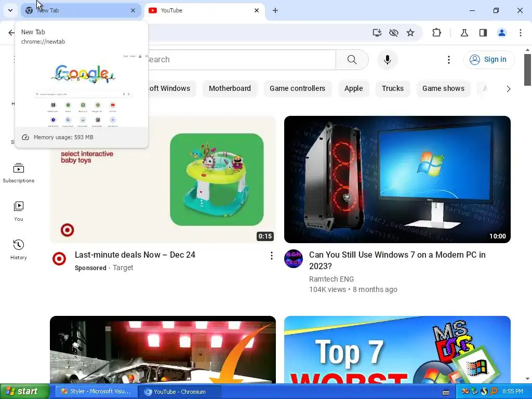Open the Can You Still Use Windows 7 title

click(x=397, y=260)
